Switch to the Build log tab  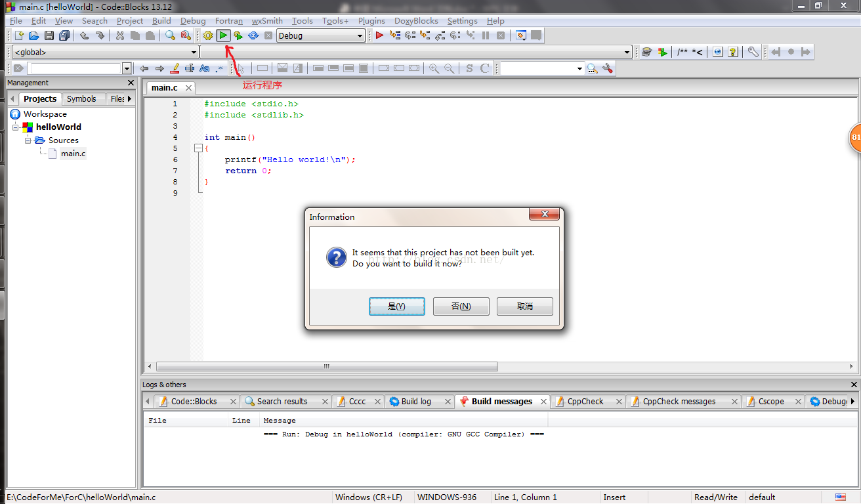click(416, 401)
